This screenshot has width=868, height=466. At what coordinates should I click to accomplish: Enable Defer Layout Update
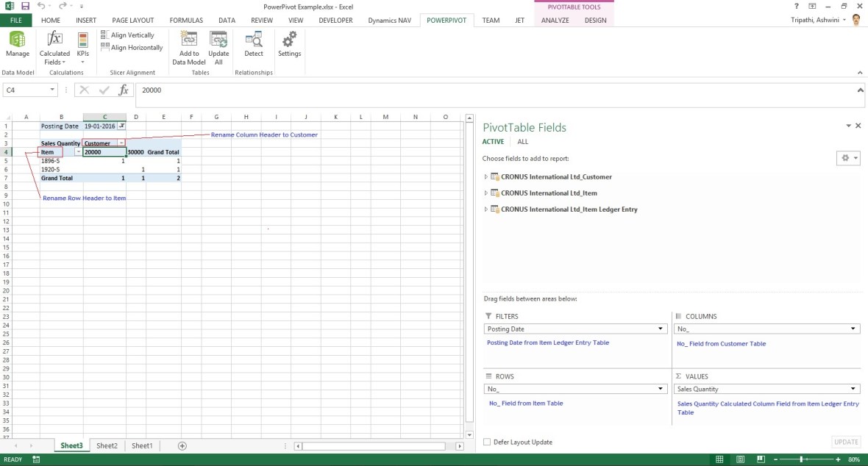coord(488,442)
